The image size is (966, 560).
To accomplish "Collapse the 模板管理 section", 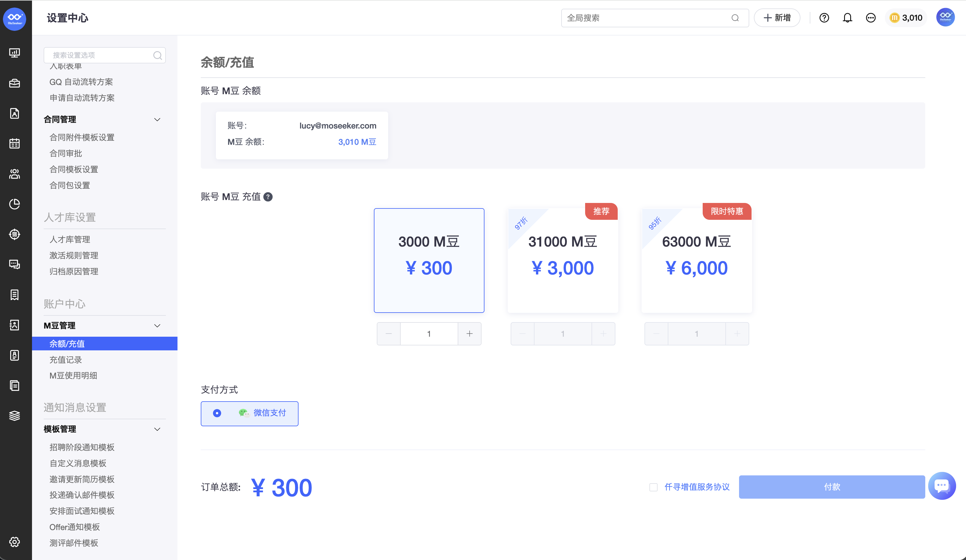I will (157, 429).
